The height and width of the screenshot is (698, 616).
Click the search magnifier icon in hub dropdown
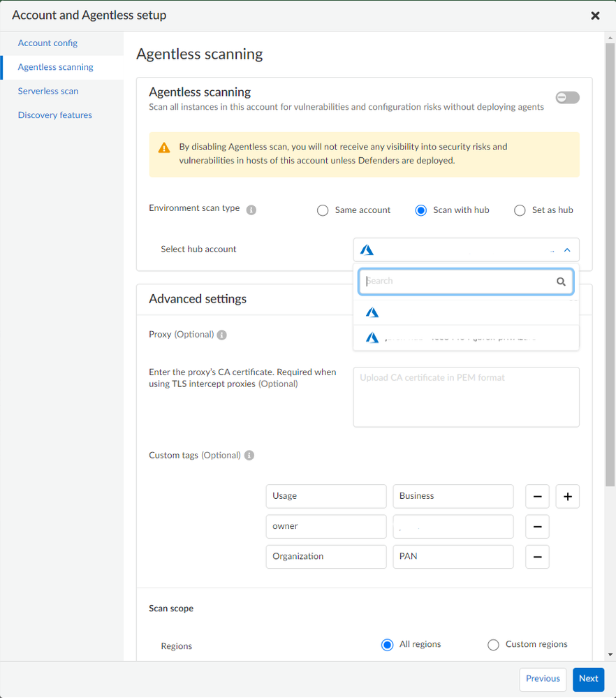coord(561,282)
